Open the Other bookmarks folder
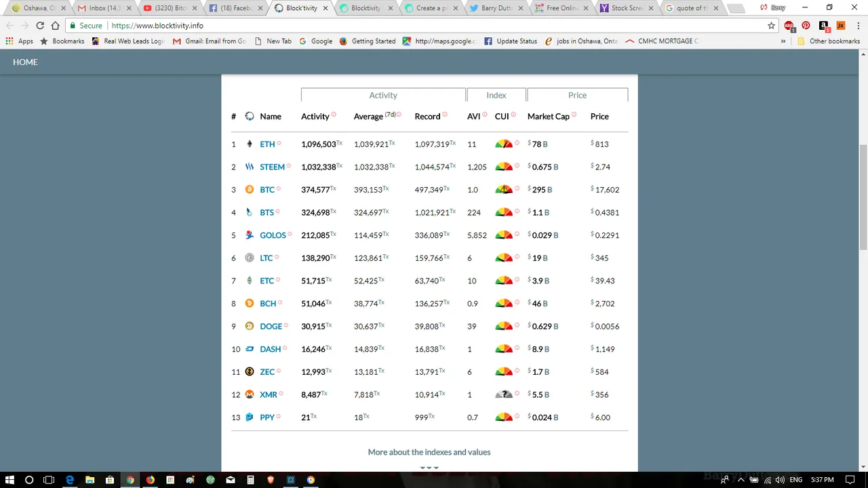Viewport: 868px width, 488px height. [x=828, y=41]
